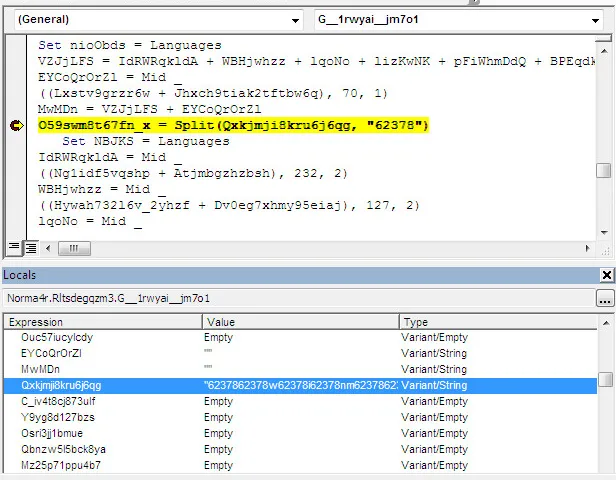
Task: Click the code pane vertical scroll thumb
Action: (x=604, y=171)
